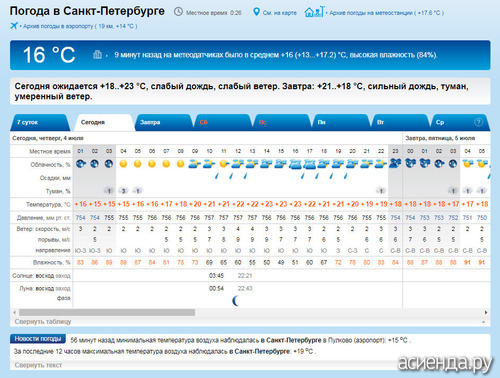The width and height of the screenshot is (500, 378).
Task: Click the map pin icon
Action: coord(256,12)
